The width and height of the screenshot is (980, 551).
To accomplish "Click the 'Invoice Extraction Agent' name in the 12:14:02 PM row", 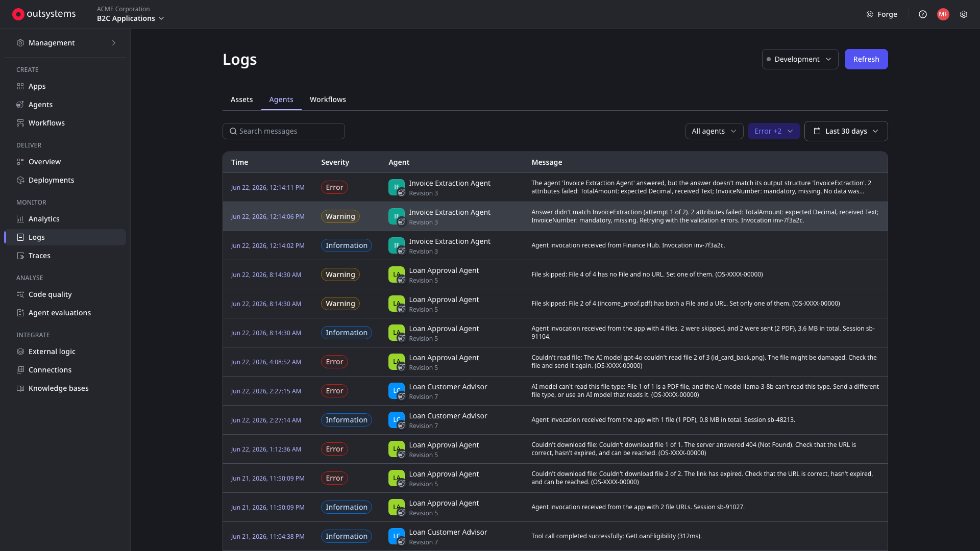I will (450, 241).
